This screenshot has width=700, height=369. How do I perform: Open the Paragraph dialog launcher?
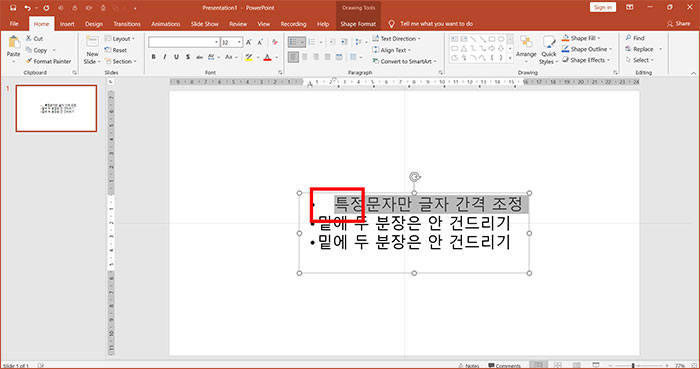(x=441, y=72)
